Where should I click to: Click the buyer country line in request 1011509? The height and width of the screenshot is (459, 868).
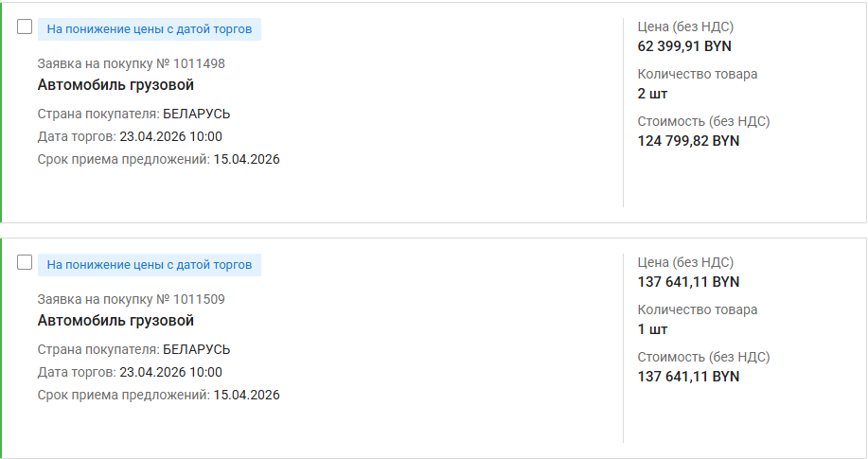coord(133,349)
